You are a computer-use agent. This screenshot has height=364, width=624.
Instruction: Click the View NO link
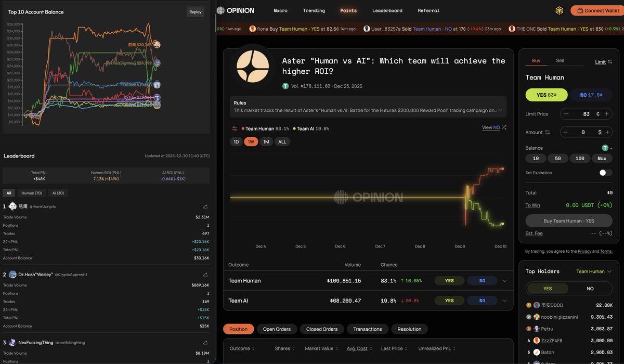coord(491,127)
